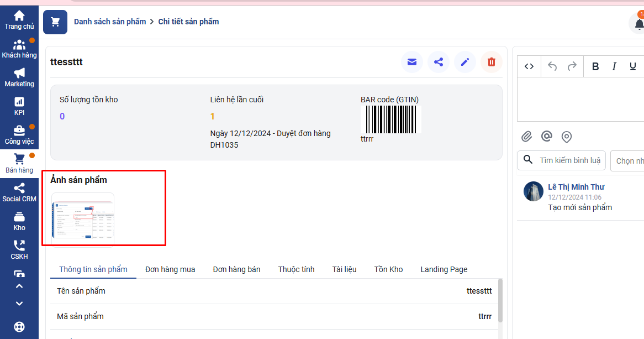Open the product image thumbnail
The width and height of the screenshot is (644, 339).
pyautogui.click(x=83, y=218)
